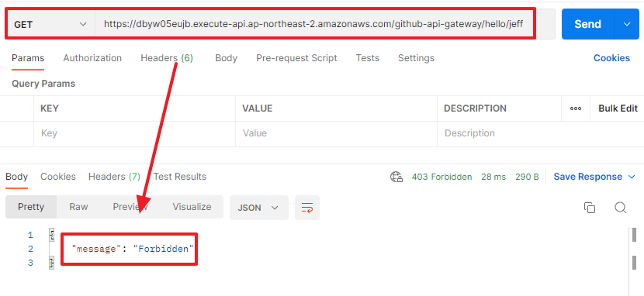
Task: Switch to the request Params tab
Action: click(x=28, y=58)
